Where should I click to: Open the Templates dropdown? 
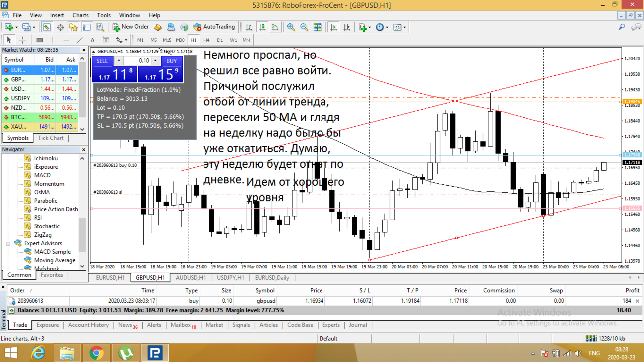pos(399,27)
